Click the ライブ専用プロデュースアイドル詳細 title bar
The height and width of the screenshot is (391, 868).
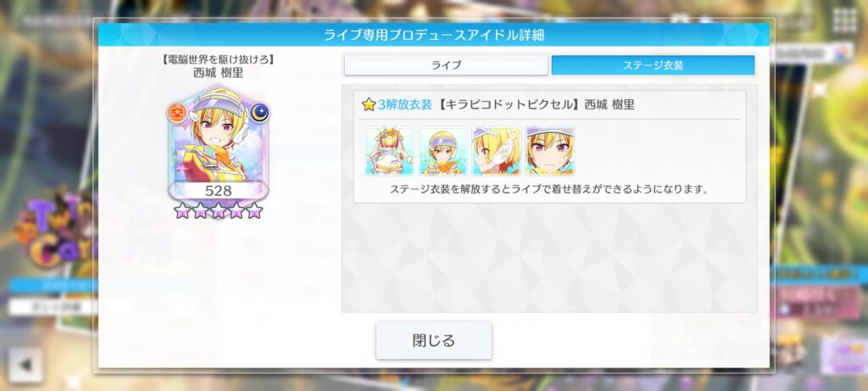[x=434, y=35]
